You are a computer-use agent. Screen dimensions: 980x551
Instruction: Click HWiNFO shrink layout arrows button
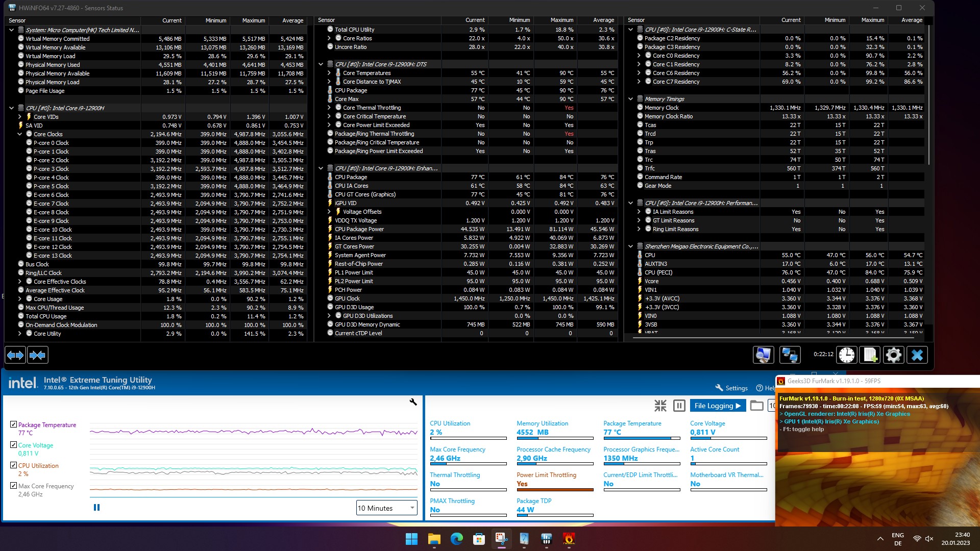tap(38, 355)
